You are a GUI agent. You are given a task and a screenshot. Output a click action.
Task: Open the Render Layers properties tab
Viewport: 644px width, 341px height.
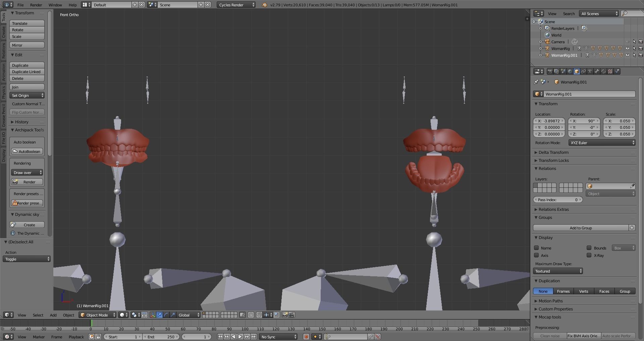point(556,71)
